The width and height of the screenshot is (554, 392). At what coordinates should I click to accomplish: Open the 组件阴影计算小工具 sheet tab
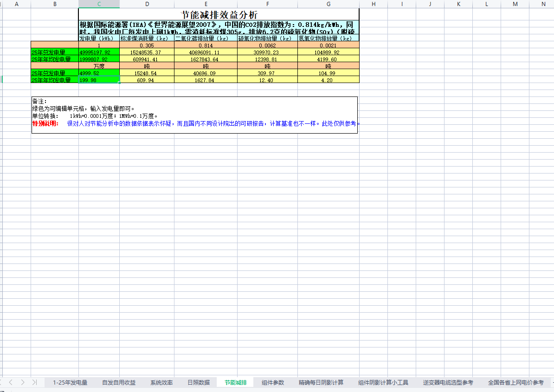(383, 382)
